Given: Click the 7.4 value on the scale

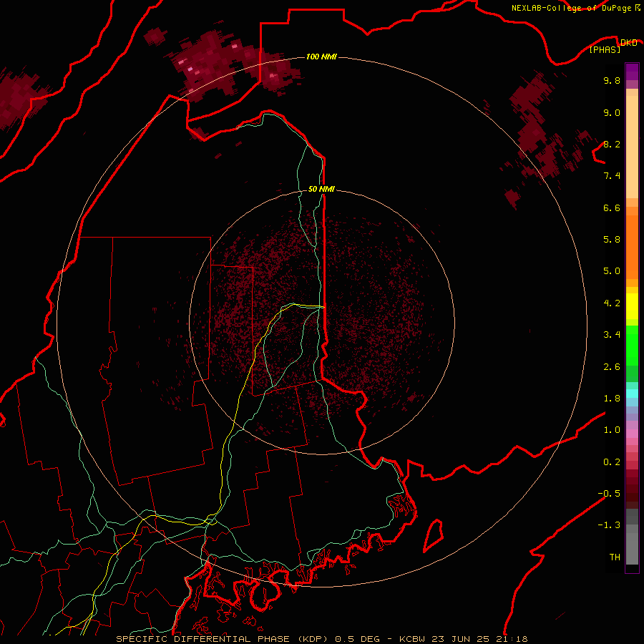Looking at the screenshot, I should point(612,176).
